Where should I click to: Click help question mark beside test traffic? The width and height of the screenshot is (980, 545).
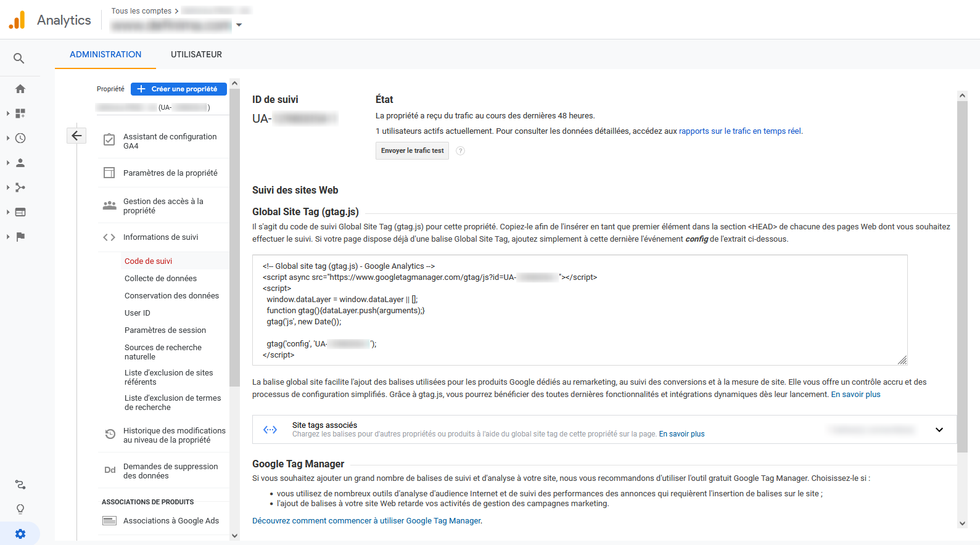tap(460, 151)
